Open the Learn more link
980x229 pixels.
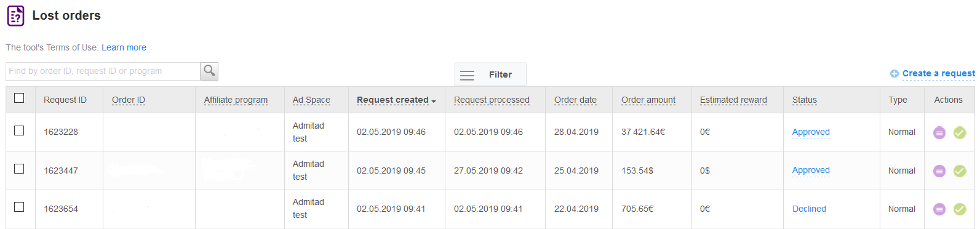pos(124,47)
